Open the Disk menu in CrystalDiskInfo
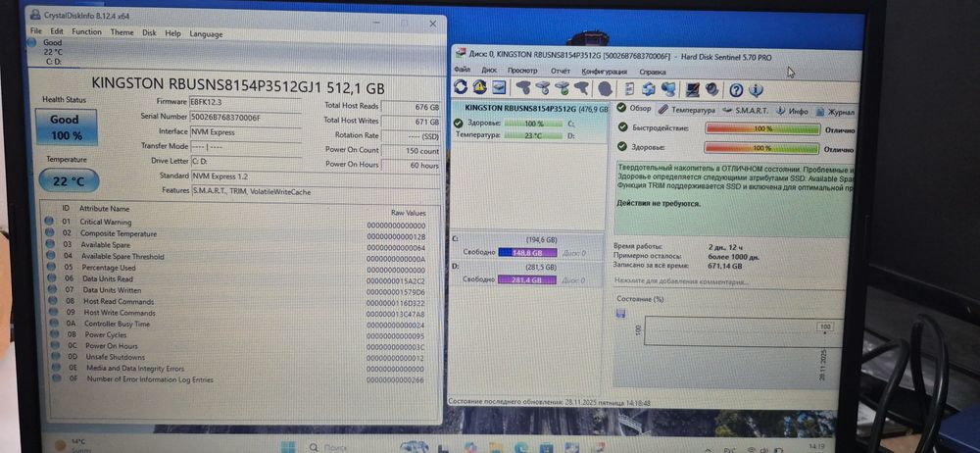980x453 pixels. (149, 32)
